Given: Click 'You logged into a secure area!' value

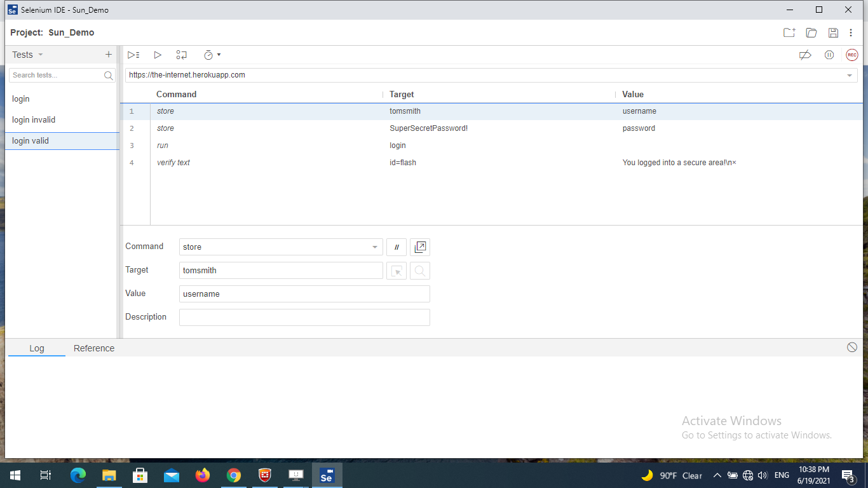Looking at the screenshot, I should click(679, 163).
